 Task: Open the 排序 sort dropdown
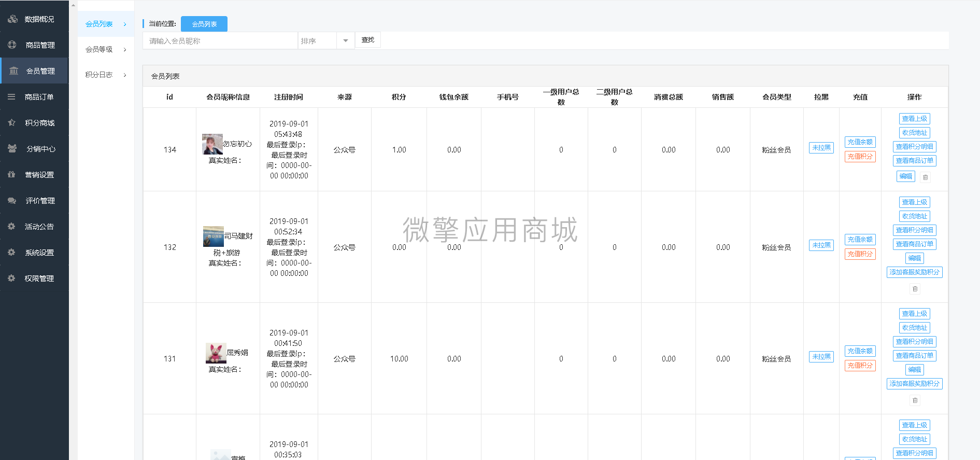(326, 40)
